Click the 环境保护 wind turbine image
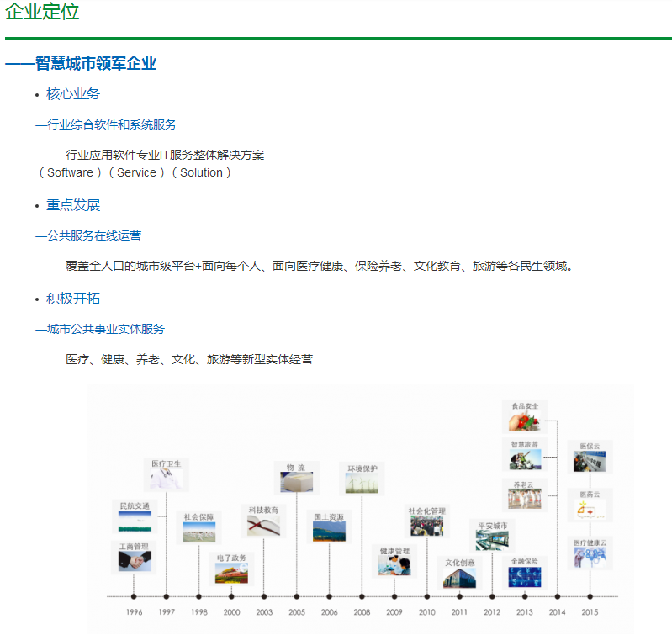The image size is (672, 635). tap(362, 482)
